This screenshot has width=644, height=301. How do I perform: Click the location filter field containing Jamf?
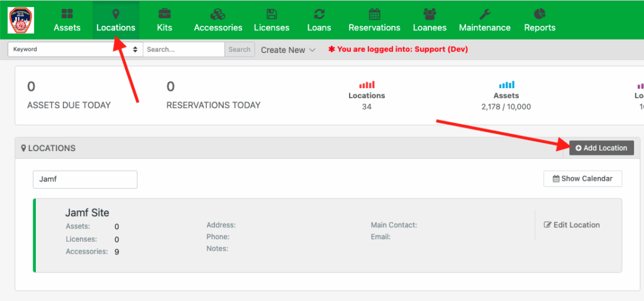tap(85, 179)
